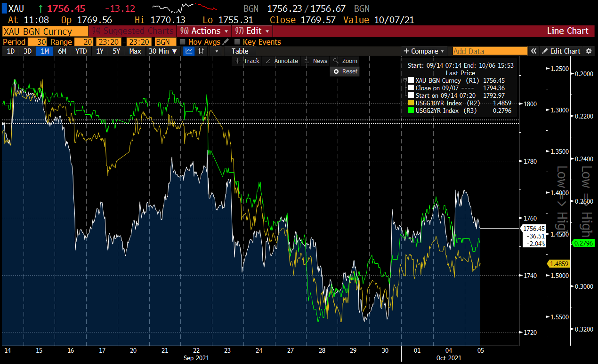Tick the Key Events checkbox

pyautogui.click(x=237, y=42)
